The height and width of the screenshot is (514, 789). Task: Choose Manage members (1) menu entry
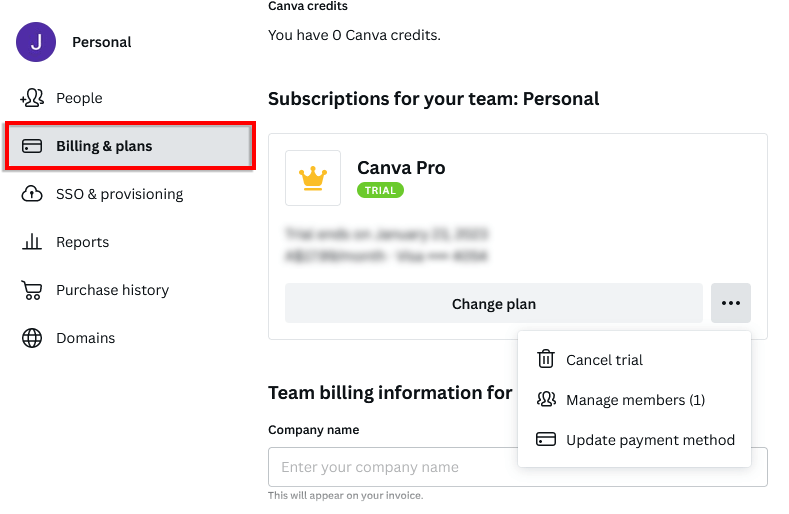click(x=635, y=400)
